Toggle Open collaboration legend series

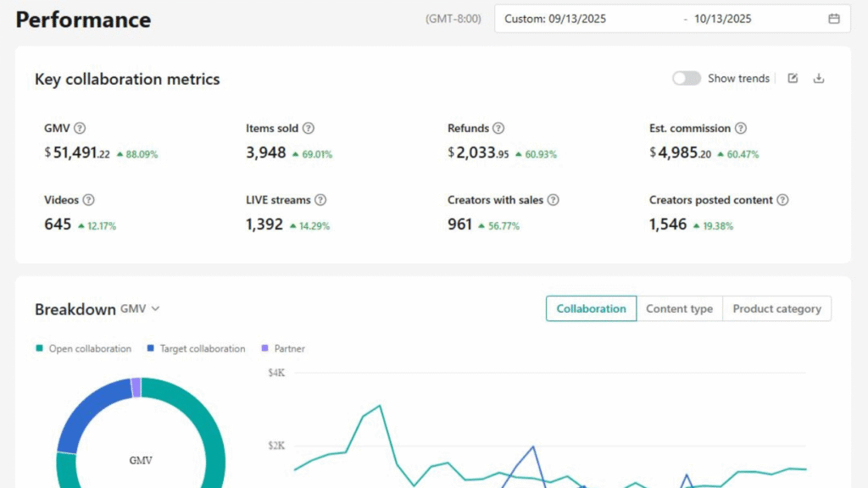83,348
